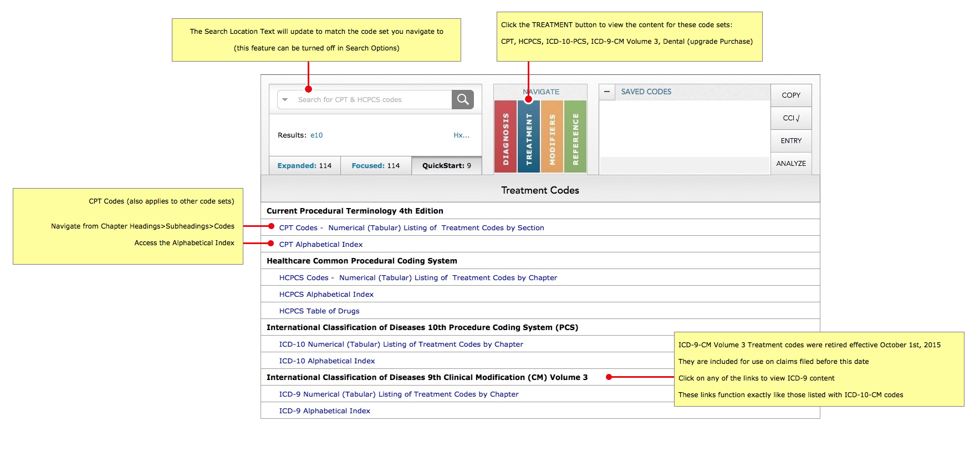Click the ICD 9th Clinical Modification Volume 3 heading

tap(427, 378)
